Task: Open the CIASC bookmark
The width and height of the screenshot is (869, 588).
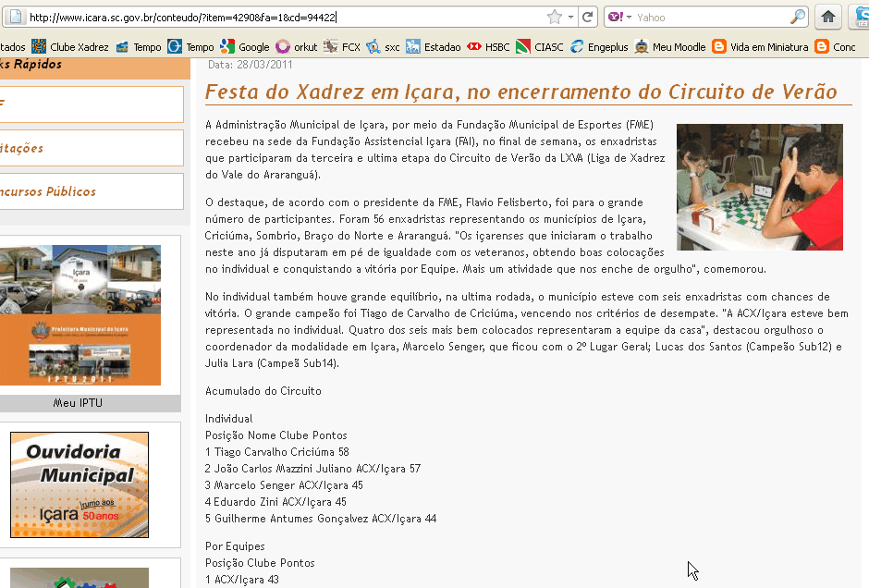Action: 539,46
